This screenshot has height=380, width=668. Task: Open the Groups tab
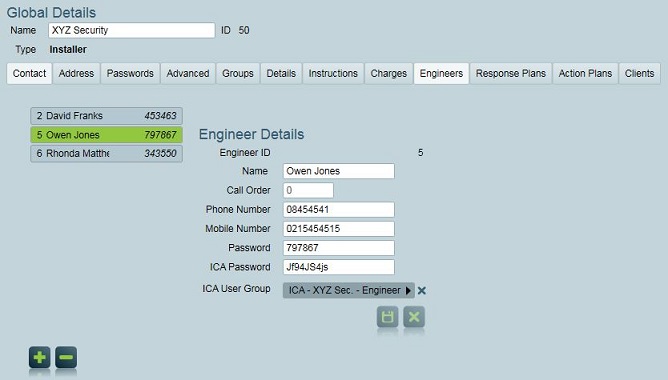238,73
